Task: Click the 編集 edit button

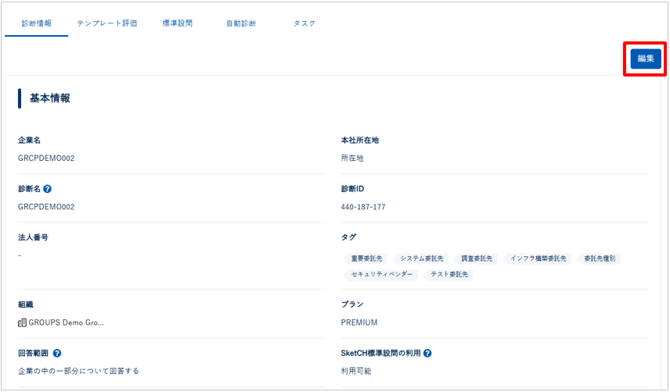Action: point(646,59)
